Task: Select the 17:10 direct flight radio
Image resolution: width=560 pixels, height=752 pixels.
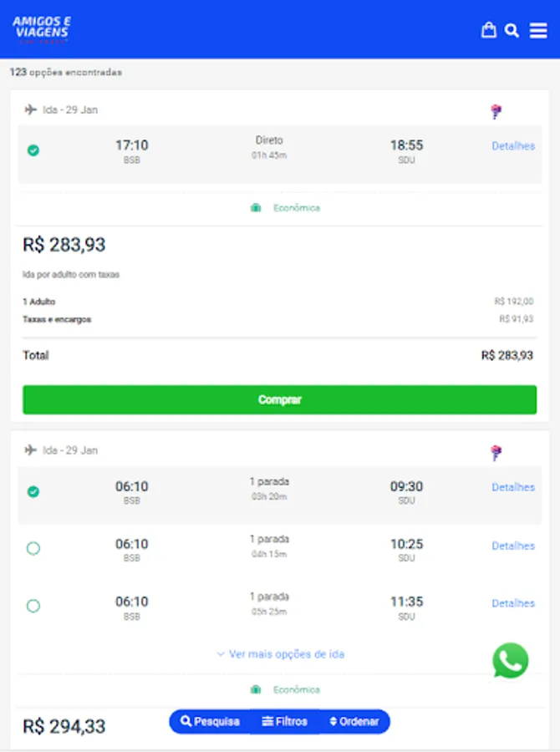Action: click(33, 150)
